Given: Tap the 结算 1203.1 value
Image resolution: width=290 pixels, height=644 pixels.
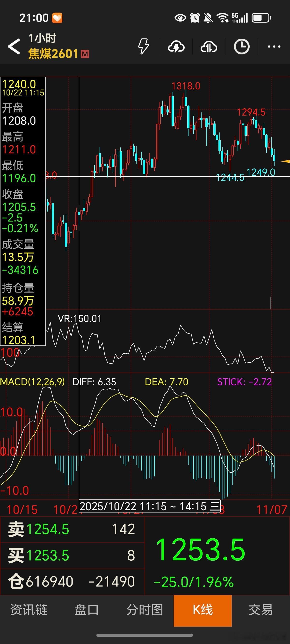Looking at the screenshot, I should click(19, 340).
